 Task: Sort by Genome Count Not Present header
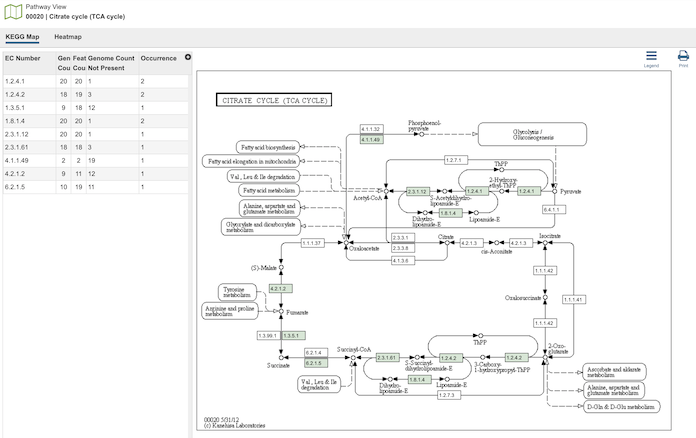(x=112, y=63)
